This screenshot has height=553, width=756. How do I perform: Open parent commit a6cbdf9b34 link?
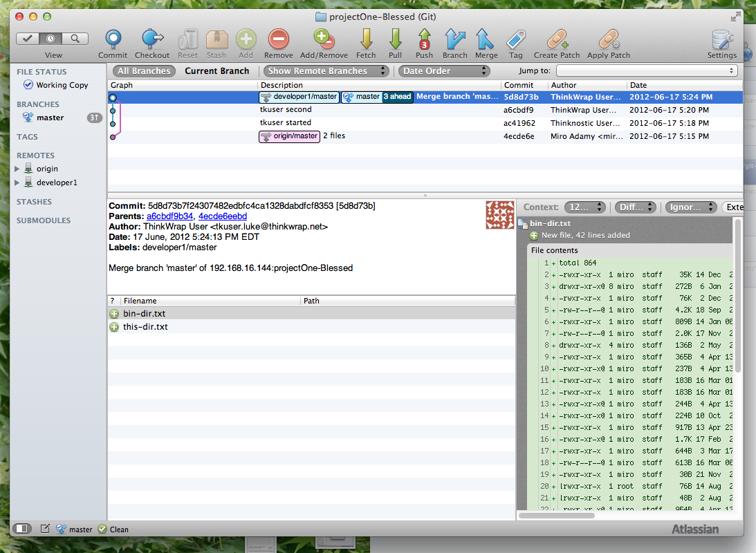pyautogui.click(x=169, y=216)
